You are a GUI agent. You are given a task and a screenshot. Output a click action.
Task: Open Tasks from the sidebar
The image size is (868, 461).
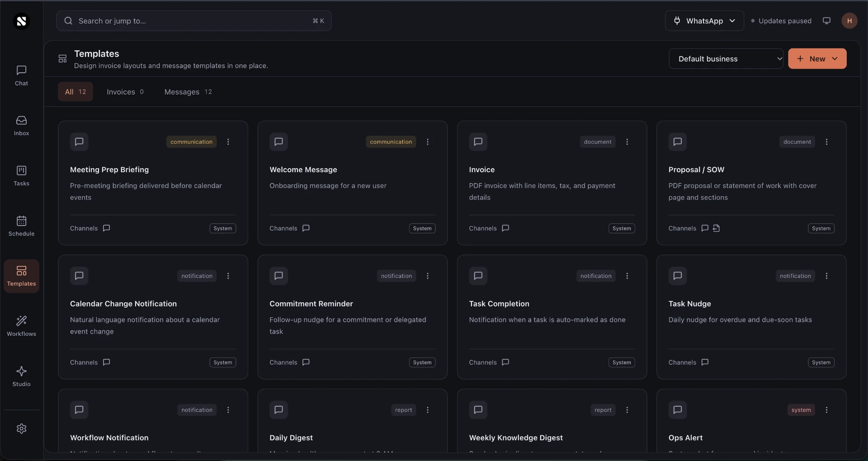point(21,176)
